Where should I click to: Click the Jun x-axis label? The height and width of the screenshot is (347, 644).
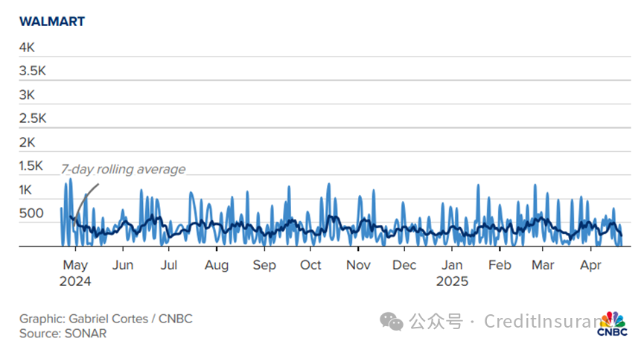tap(123, 265)
